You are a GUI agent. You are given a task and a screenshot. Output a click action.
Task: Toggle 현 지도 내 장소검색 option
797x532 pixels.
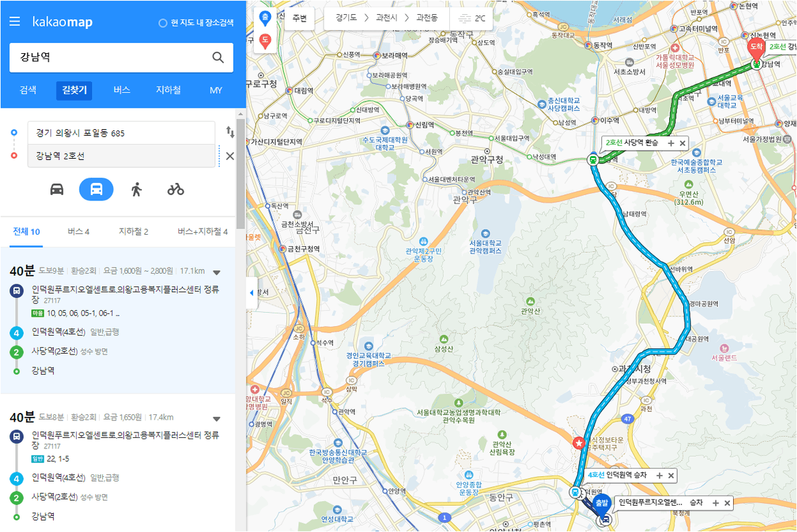tap(196, 23)
